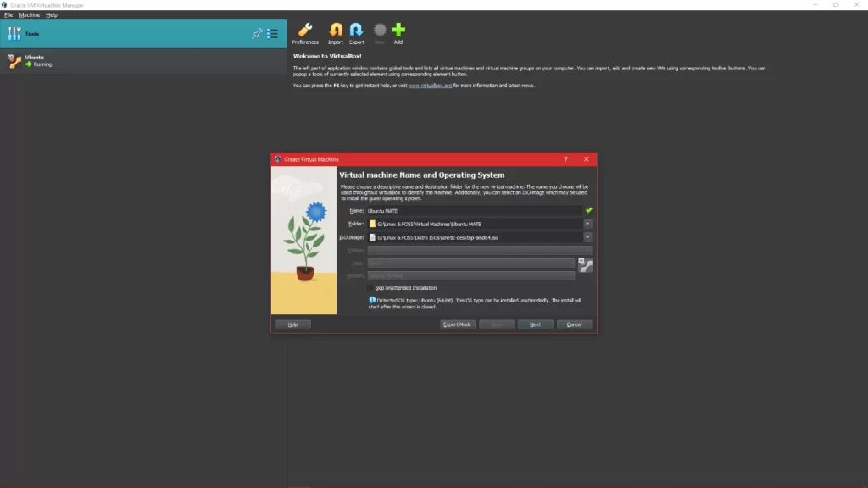This screenshot has height=488, width=868.
Task: Open the Tools list menu icon
Action: [272, 34]
